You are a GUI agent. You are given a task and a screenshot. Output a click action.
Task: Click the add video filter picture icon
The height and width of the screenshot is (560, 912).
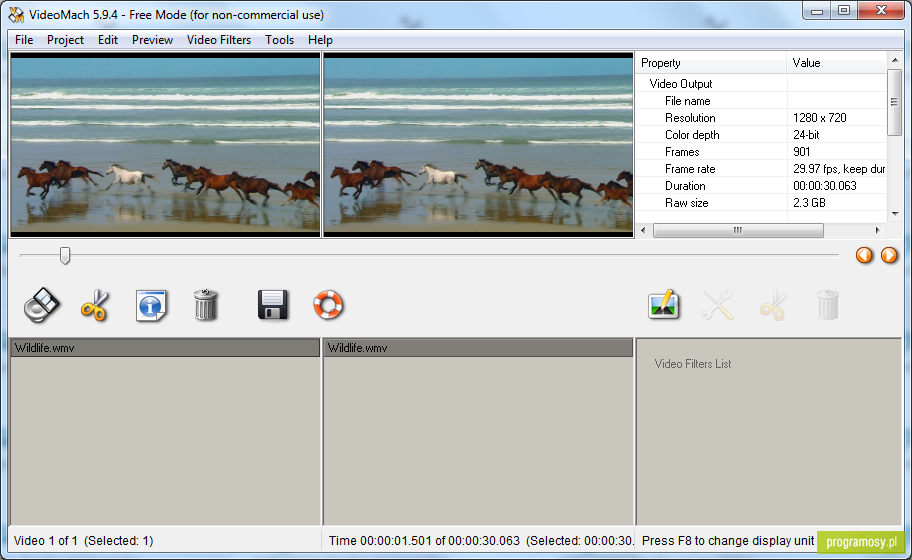click(x=664, y=305)
